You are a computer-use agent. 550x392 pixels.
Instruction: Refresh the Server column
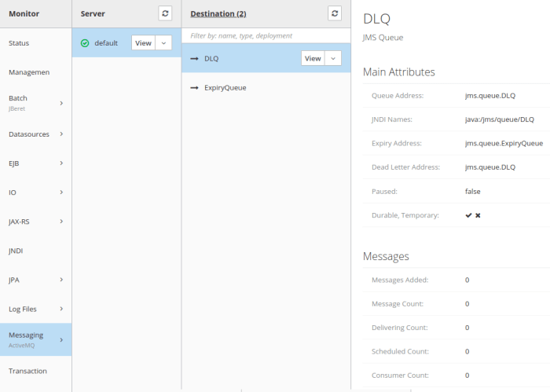tap(165, 13)
